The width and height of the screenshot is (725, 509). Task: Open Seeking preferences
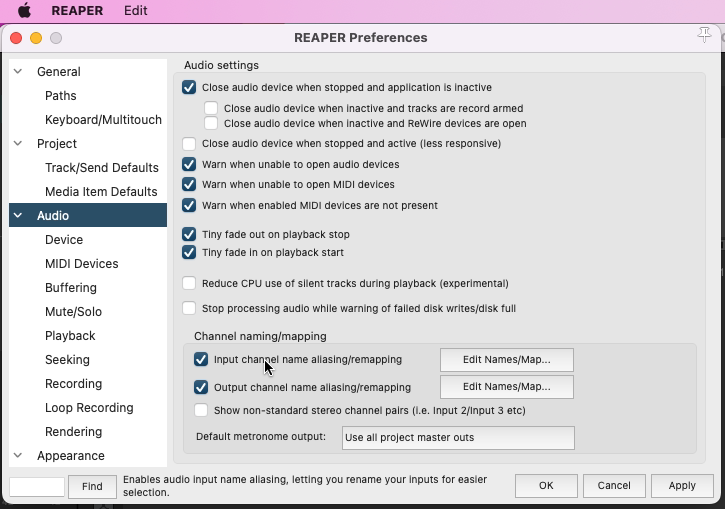[x=67, y=360]
